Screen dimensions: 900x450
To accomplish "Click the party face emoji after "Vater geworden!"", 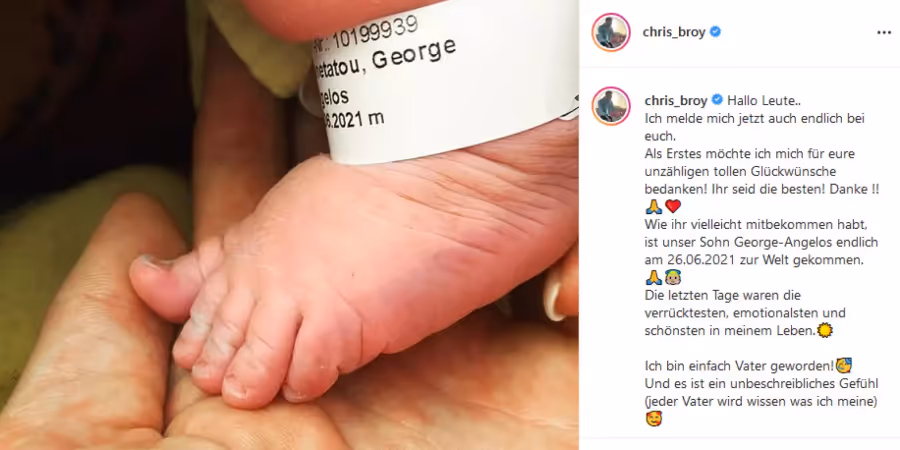I will (x=844, y=366).
